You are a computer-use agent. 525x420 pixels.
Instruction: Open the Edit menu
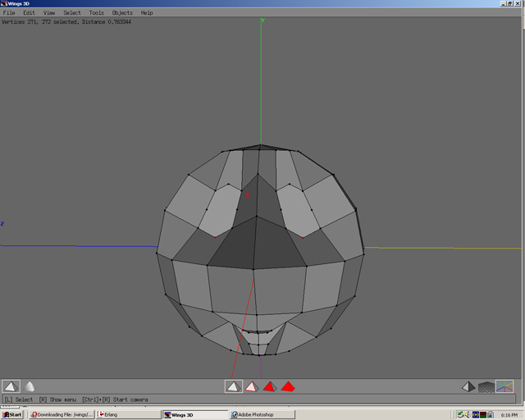(x=29, y=13)
